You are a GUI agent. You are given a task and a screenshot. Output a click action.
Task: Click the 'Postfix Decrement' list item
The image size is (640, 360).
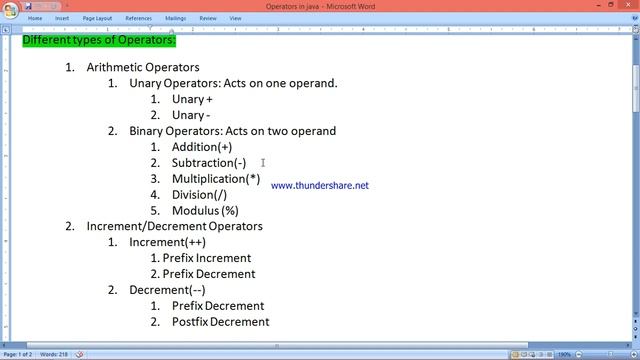point(220,322)
